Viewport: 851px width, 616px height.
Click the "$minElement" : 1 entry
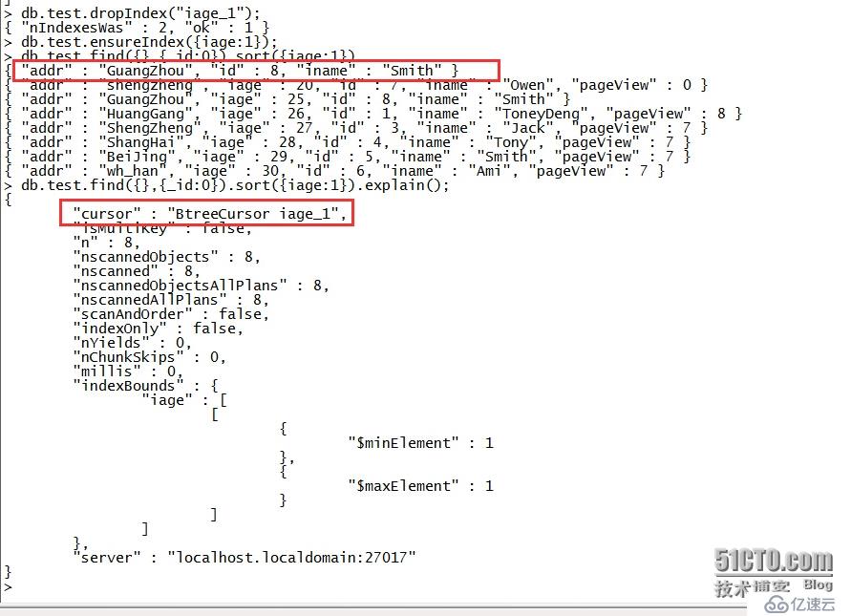(x=420, y=443)
